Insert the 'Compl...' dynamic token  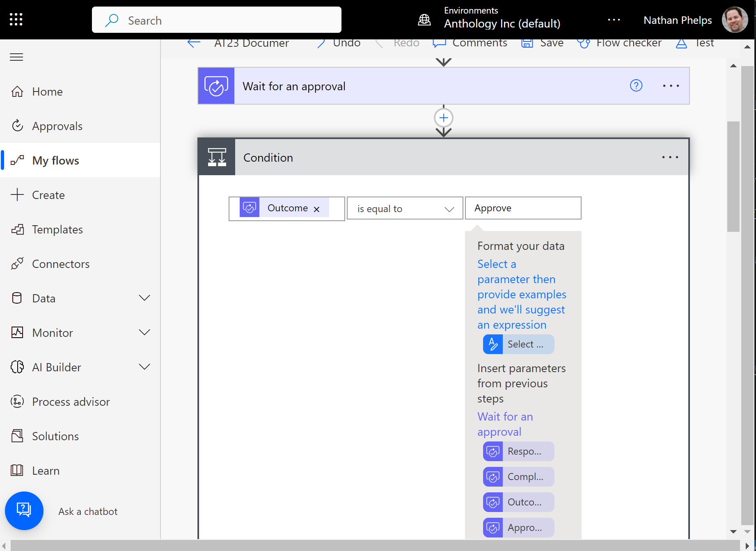[x=519, y=477]
